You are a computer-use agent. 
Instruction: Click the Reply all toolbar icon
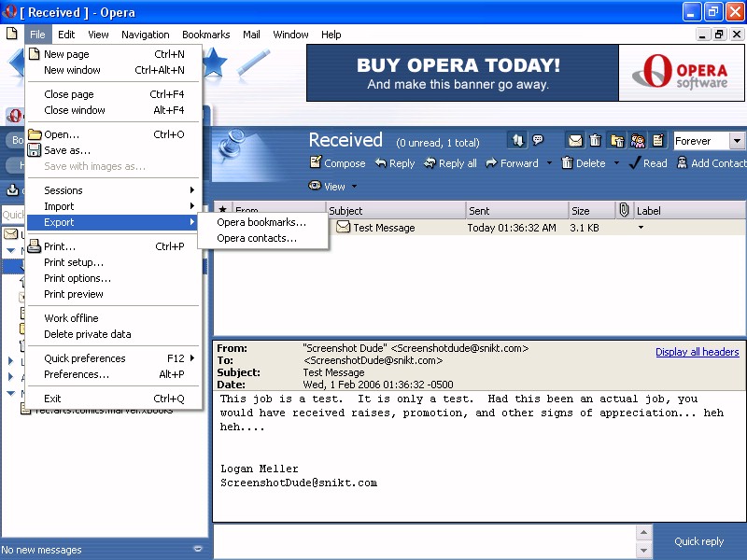[x=430, y=163]
